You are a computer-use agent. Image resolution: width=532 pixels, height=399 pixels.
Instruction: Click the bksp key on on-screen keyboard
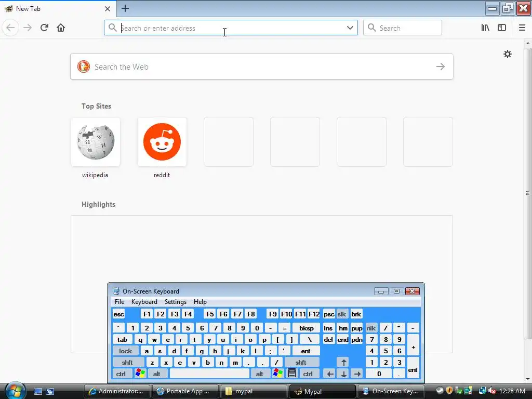click(x=306, y=328)
